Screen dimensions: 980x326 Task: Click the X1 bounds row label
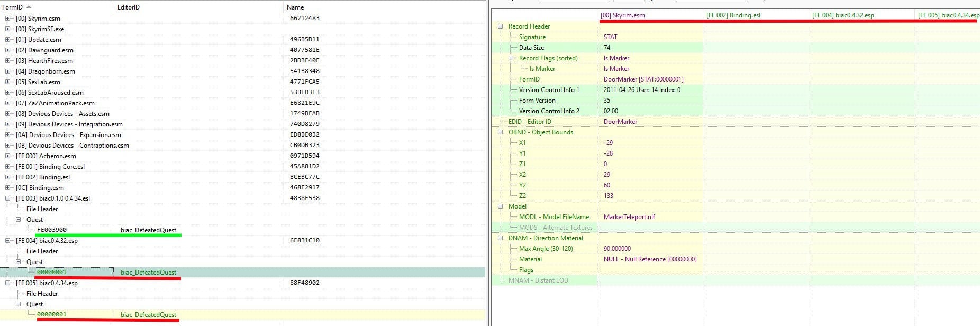click(522, 142)
